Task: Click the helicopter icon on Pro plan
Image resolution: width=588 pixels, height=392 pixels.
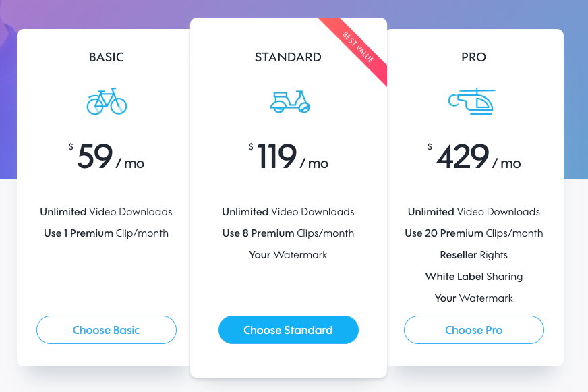Action: click(472, 102)
